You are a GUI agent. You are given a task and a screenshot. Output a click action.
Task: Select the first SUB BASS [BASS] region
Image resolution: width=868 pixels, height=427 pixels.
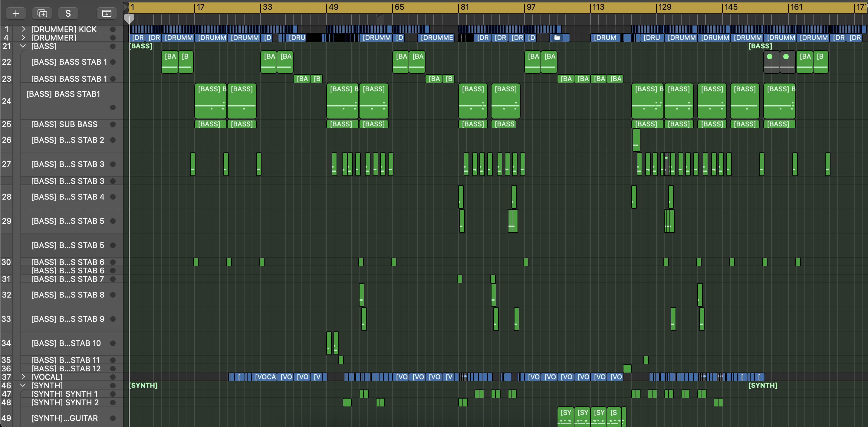pyautogui.click(x=211, y=124)
